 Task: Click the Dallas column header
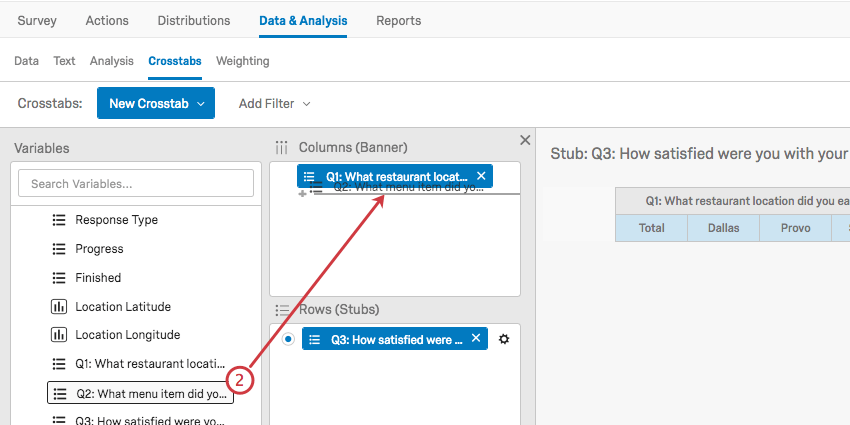(724, 228)
